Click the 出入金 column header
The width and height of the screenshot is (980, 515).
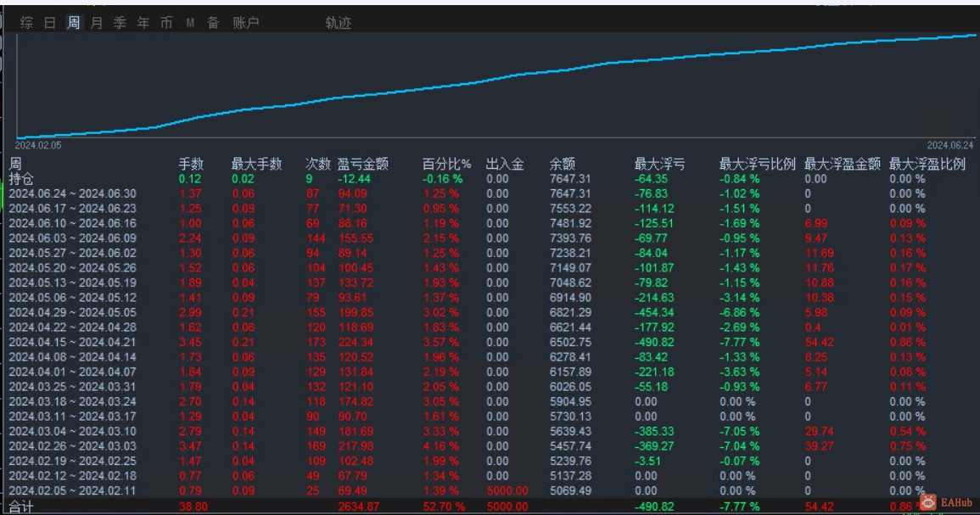click(x=504, y=164)
